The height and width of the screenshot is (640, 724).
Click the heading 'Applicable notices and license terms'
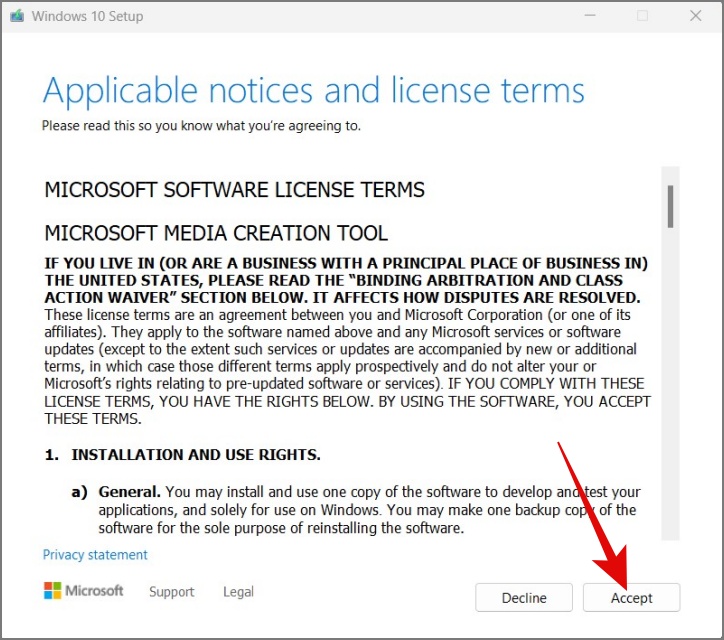point(314,91)
